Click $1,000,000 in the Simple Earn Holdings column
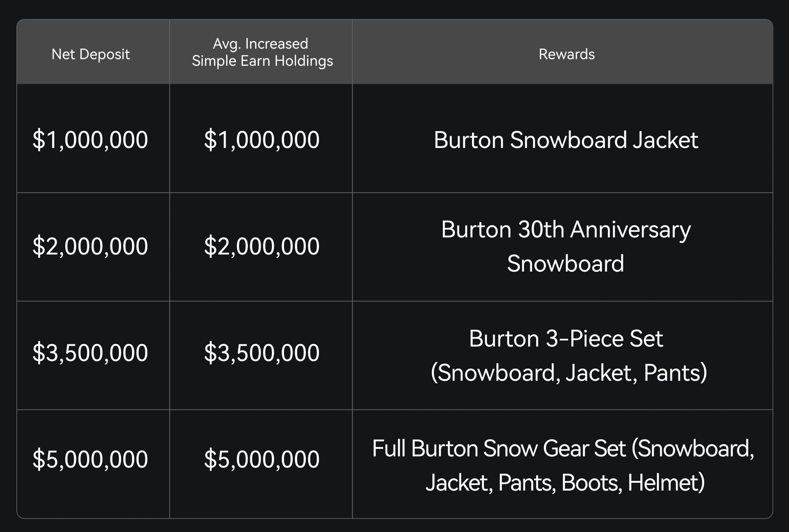This screenshot has height=532, width=789. pos(262,139)
